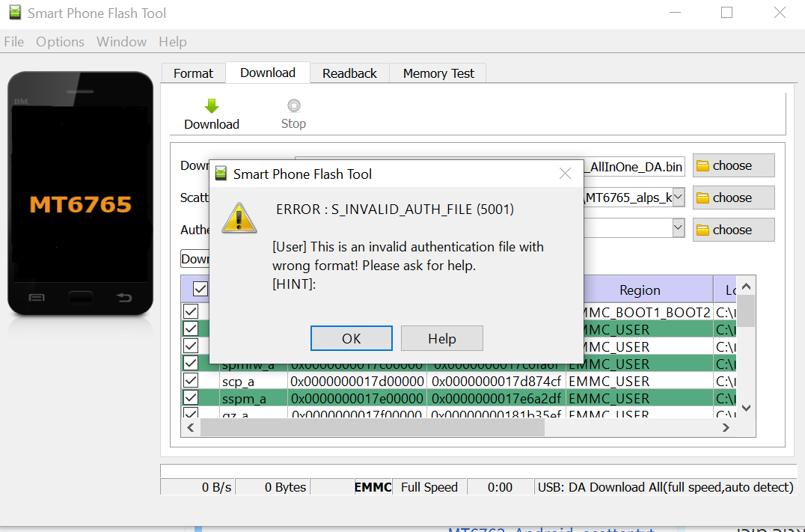Click choose folder for Authentication file

click(733, 230)
